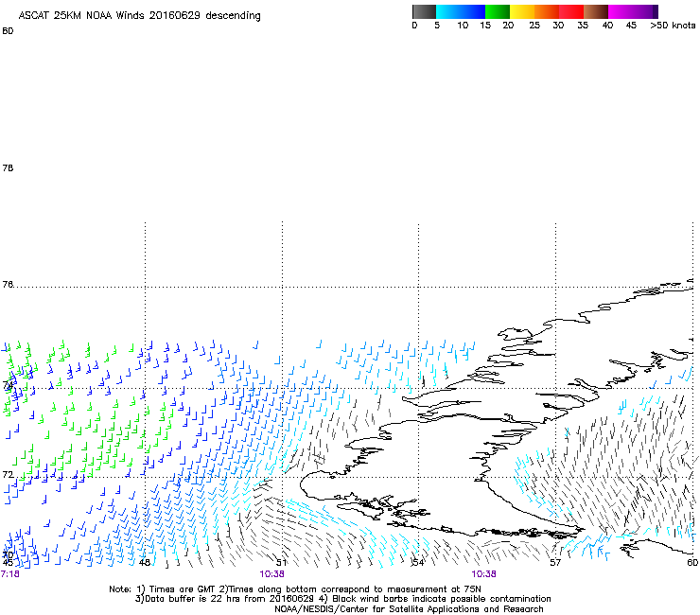This screenshot has height=615, width=700.
Task: Click the longitude 48 axis label
Action: pos(144,563)
